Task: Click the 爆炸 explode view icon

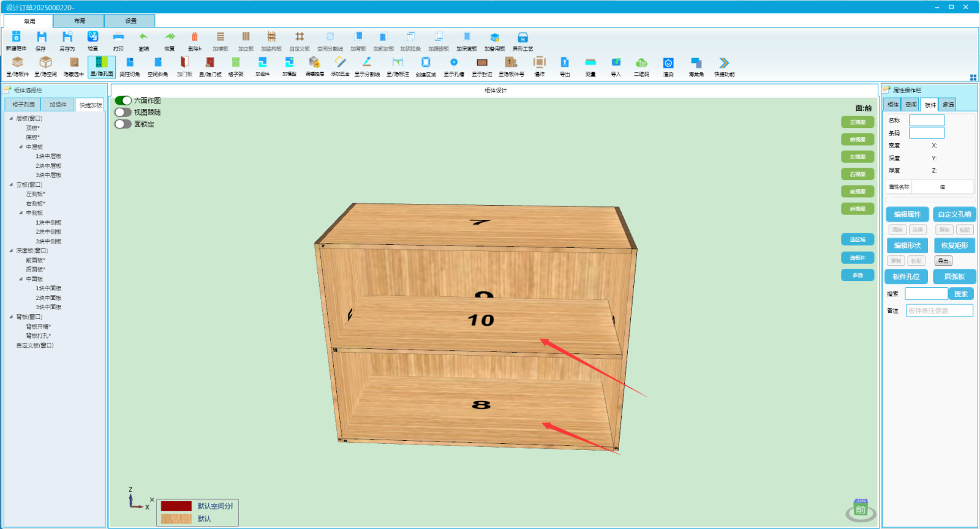Action: [539, 62]
